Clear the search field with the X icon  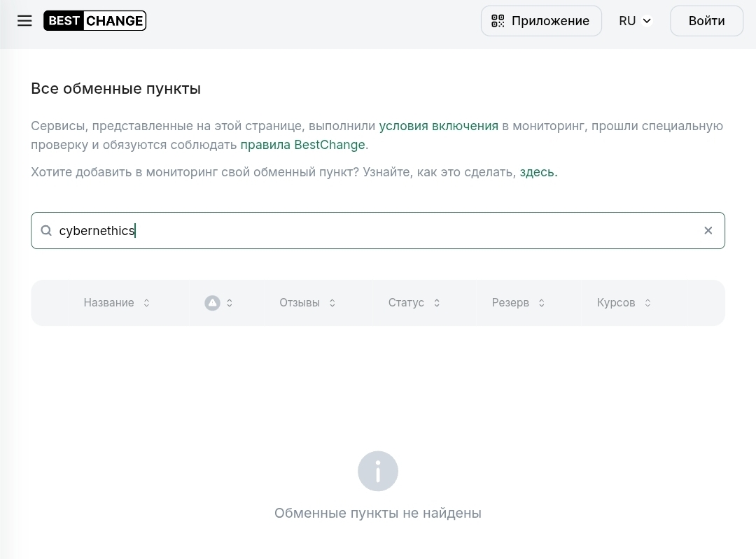pyautogui.click(x=708, y=230)
